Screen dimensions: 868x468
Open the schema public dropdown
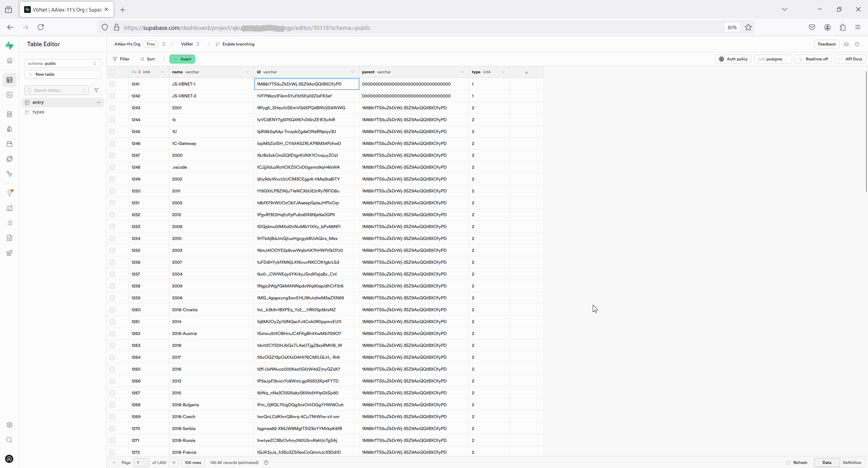point(62,63)
